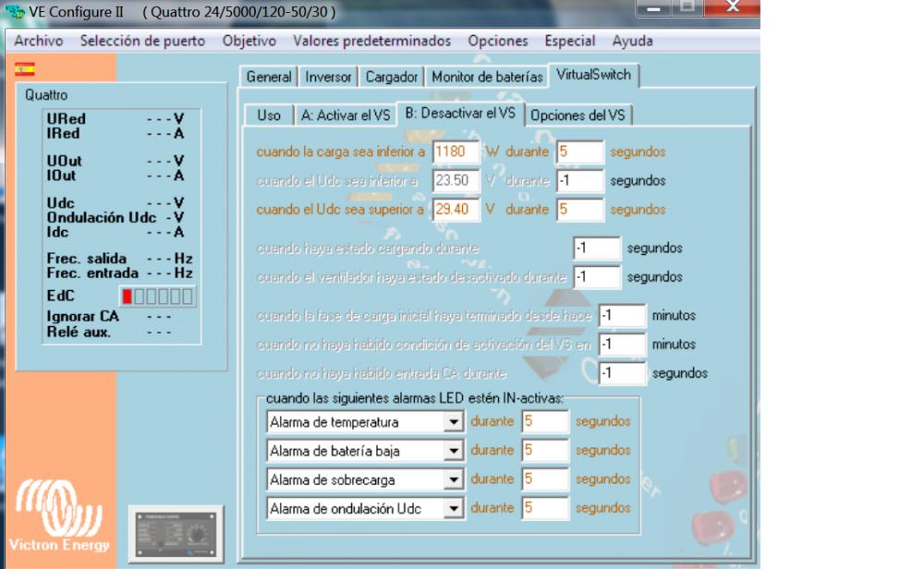
Task: Click minutes field for condición de activación
Action: (x=622, y=345)
